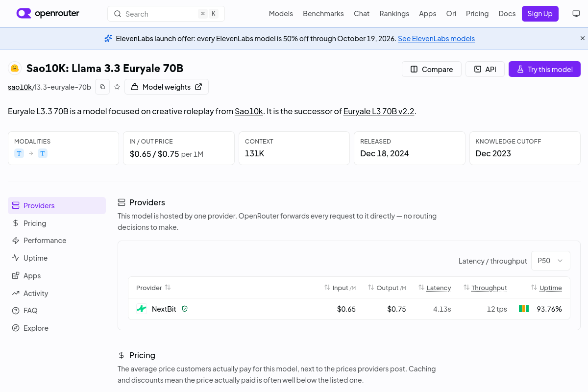Sort providers by Latency

(x=435, y=288)
